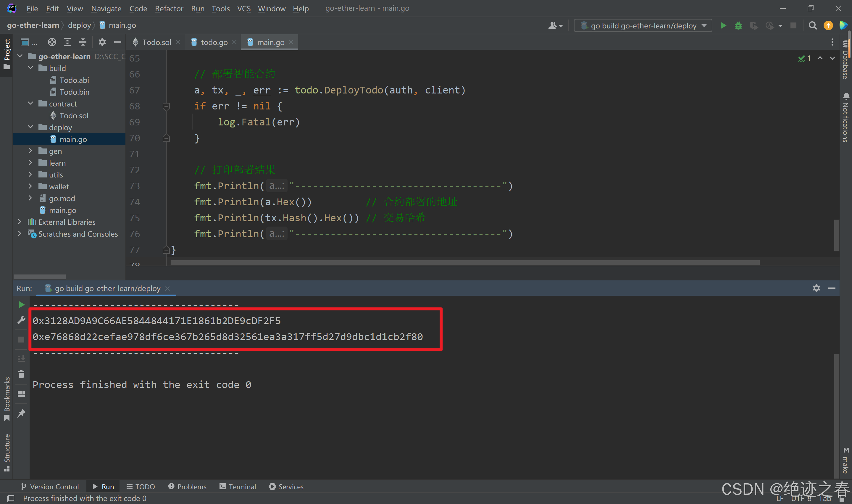The height and width of the screenshot is (504, 852).
Task: Click editor horizontal scrollbar
Action: click(465, 263)
